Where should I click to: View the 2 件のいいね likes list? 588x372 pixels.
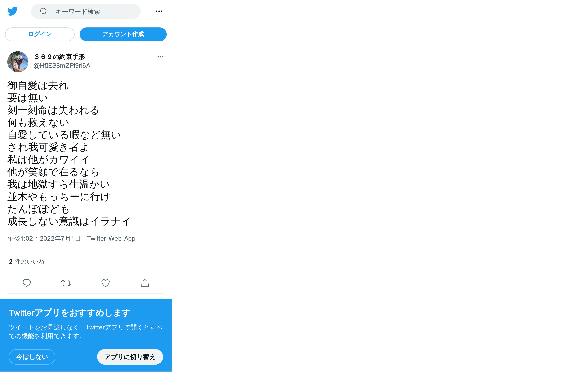[x=27, y=262]
